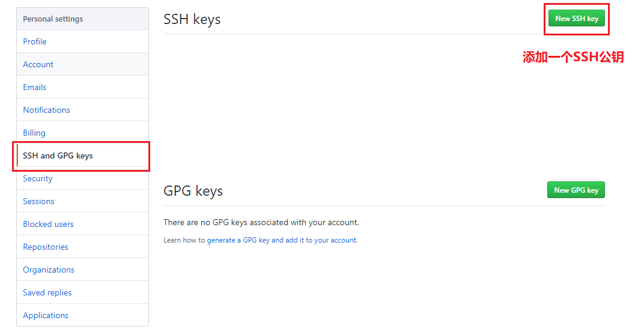This screenshot has width=644, height=329.
Task: Open Emails settings in sidebar
Action: 34,87
